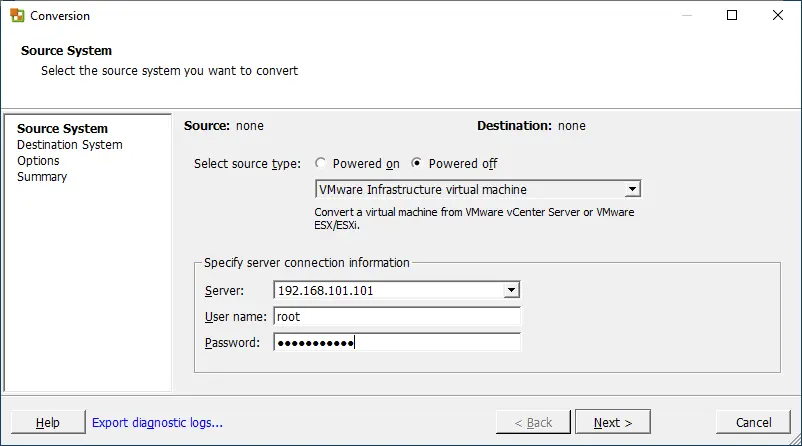Close the Conversion window
The image size is (802, 446).
click(x=777, y=15)
